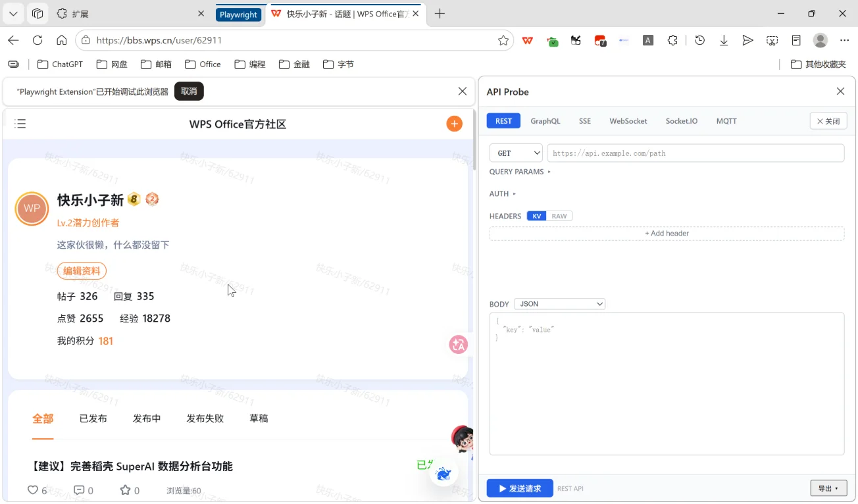Open the WPS community hamburger menu
Screen dimensions: 858x504
click(20, 124)
